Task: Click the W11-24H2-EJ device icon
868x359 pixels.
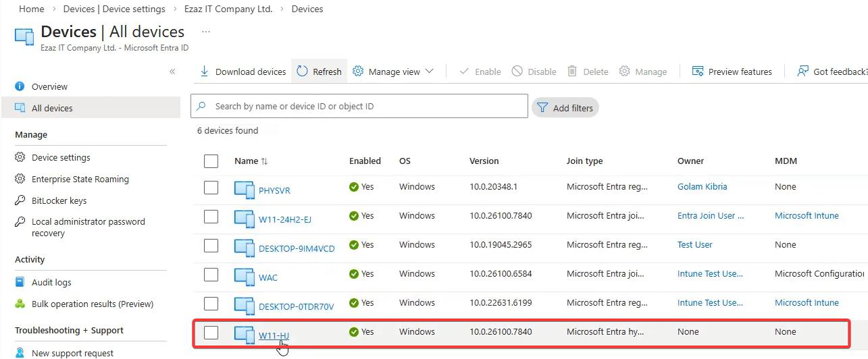Action: coord(244,219)
